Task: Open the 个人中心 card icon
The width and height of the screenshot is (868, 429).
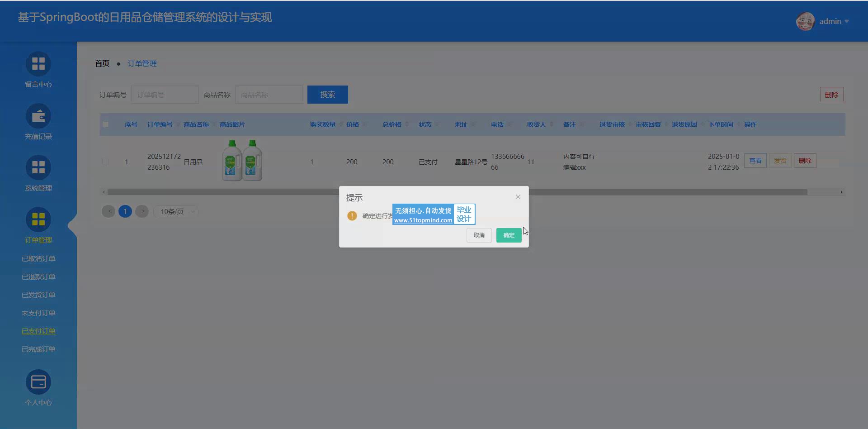Action: (x=38, y=382)
